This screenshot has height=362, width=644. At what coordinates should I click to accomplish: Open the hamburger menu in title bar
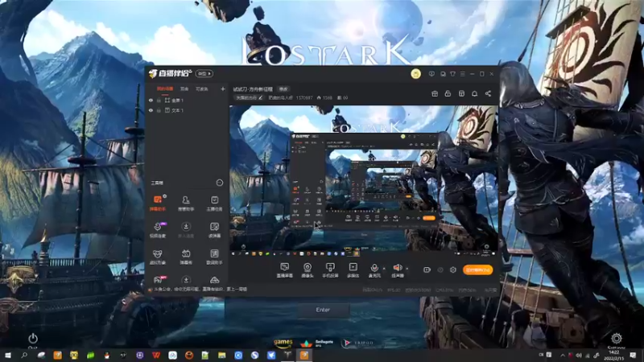click(x=462, y=74)
